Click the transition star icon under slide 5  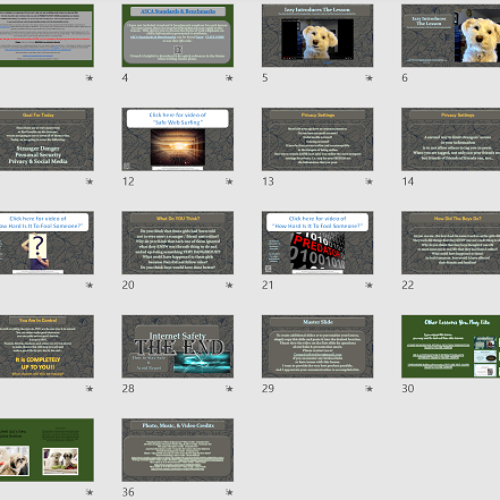pos(369,78)
